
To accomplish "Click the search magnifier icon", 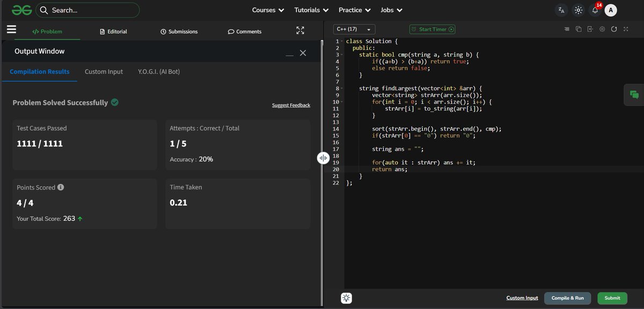I will [x=44, y=10].
